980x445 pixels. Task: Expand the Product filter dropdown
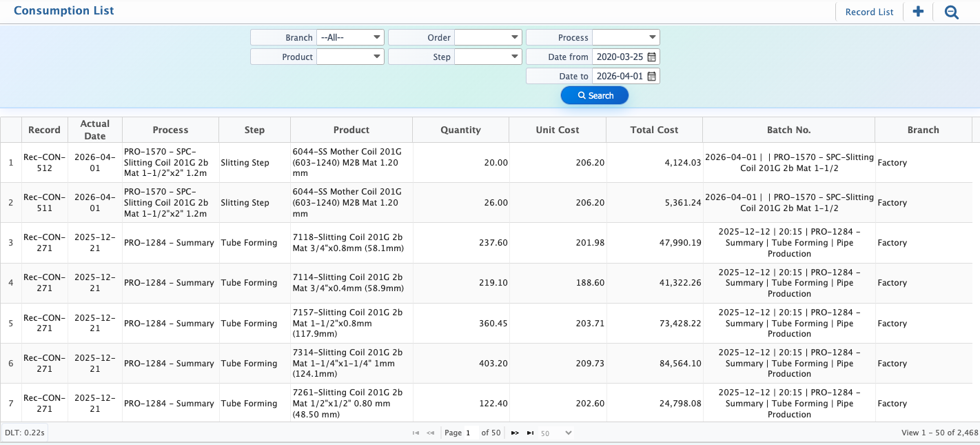[350, 57]
